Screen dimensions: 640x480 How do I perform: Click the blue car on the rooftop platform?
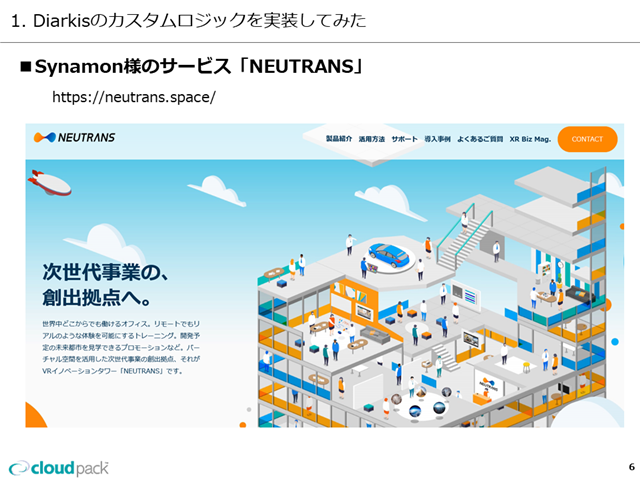pos(388,255)
